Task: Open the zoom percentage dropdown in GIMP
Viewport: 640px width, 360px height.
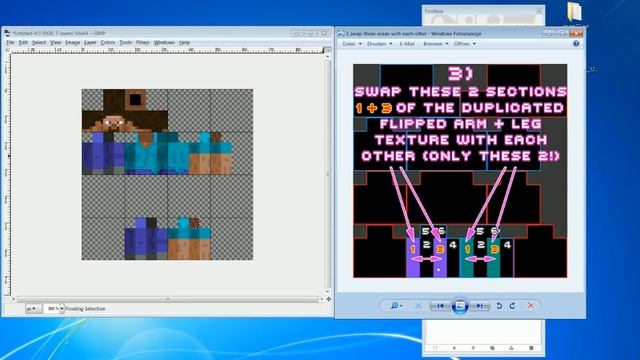Action: [x=62, y=309]
